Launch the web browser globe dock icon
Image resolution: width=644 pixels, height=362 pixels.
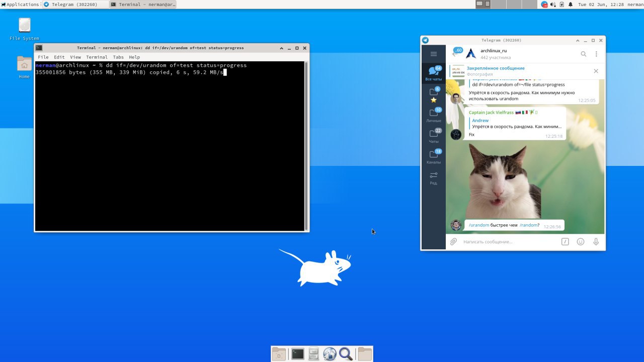click(330, 354)
